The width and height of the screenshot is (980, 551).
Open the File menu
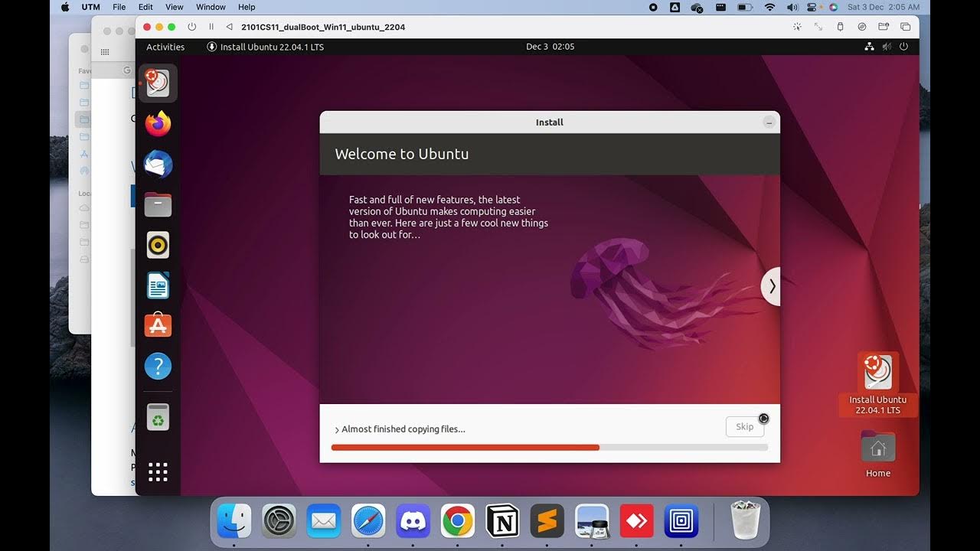click(x=119, y=7)
